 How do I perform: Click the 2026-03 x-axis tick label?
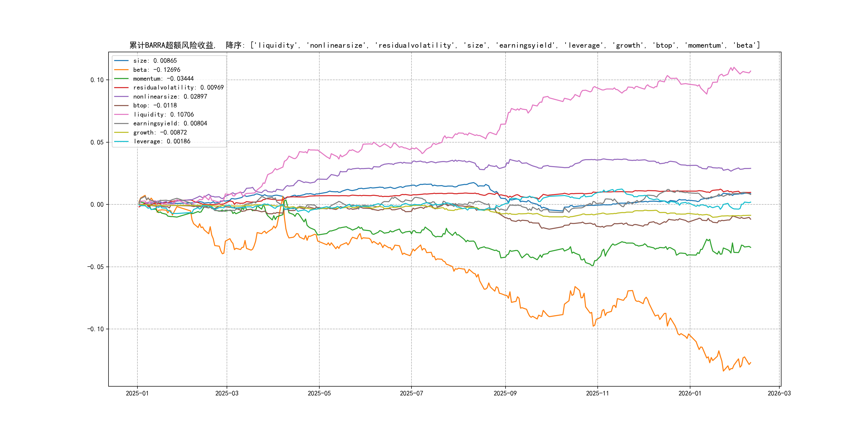click(779, 394)
